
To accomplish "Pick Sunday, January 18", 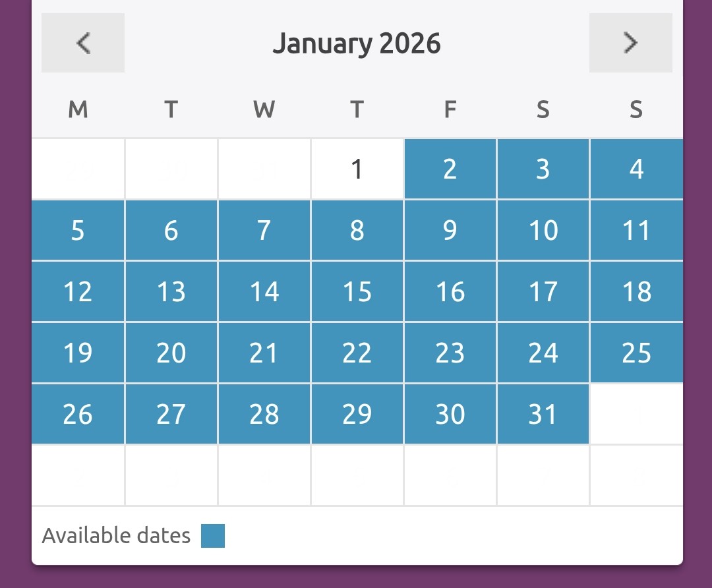I will [636, 292].
